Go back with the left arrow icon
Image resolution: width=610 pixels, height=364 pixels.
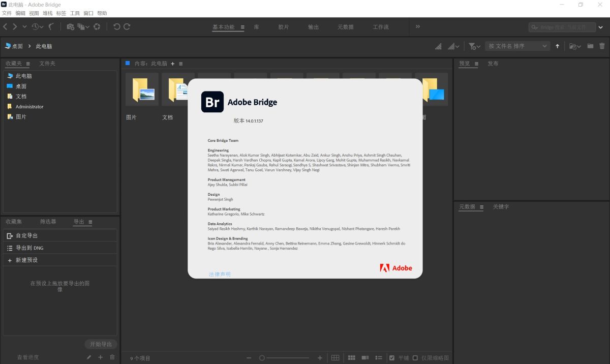(6, 27)
